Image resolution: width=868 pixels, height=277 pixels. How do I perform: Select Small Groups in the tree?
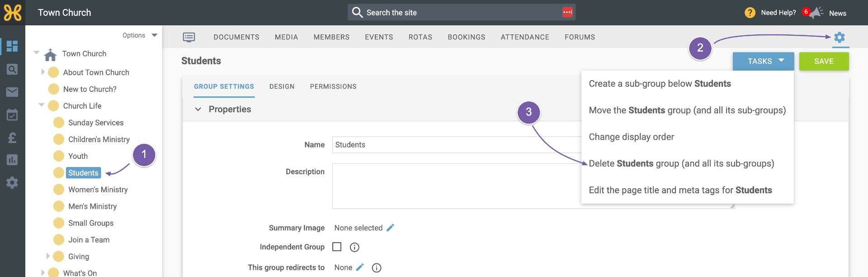[91, 223]
